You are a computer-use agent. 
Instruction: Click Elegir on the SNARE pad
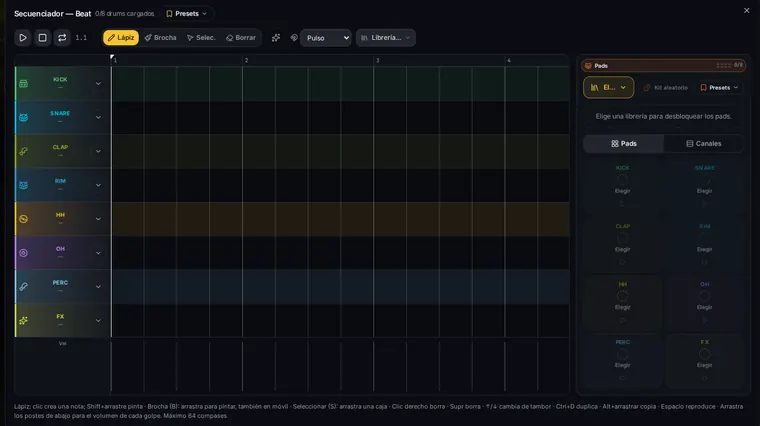pyautogui.click(x=704, y=191)
